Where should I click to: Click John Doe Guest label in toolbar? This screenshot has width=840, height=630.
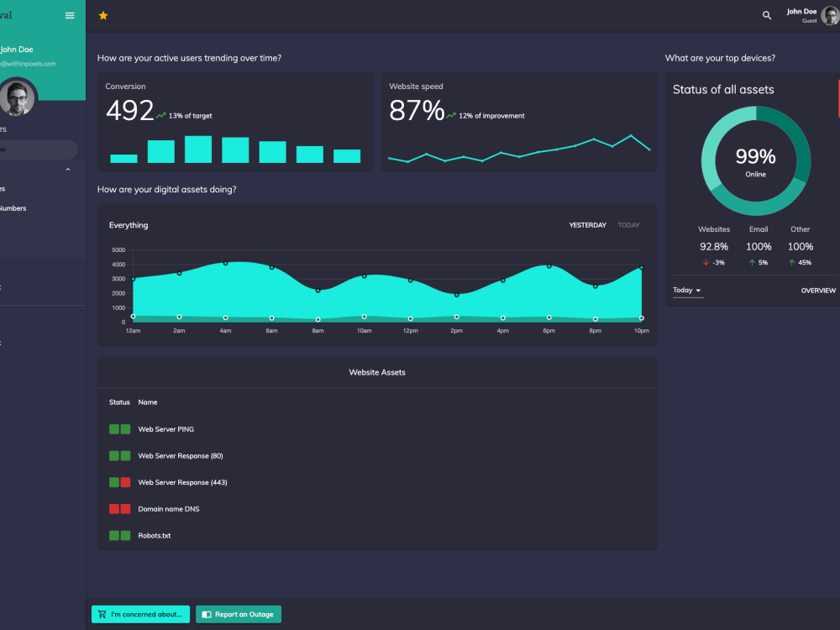(x=801, y=15)
